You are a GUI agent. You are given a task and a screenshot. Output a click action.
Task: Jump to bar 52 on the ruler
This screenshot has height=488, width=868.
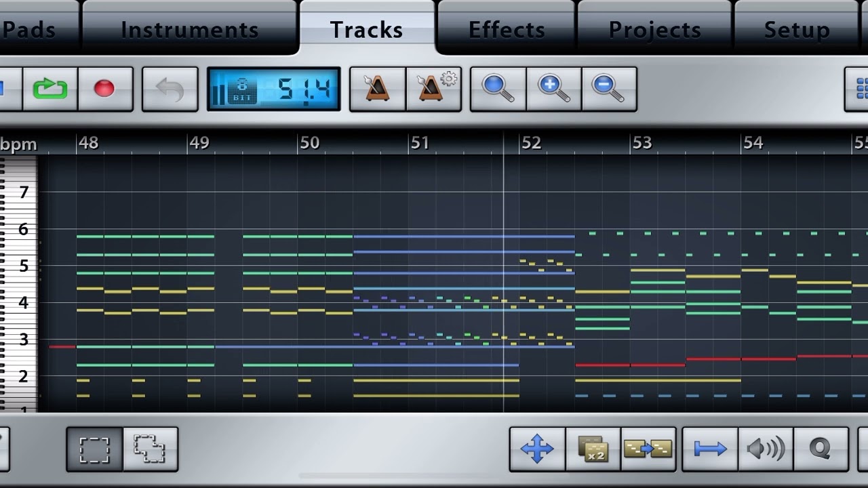point(532,143)
